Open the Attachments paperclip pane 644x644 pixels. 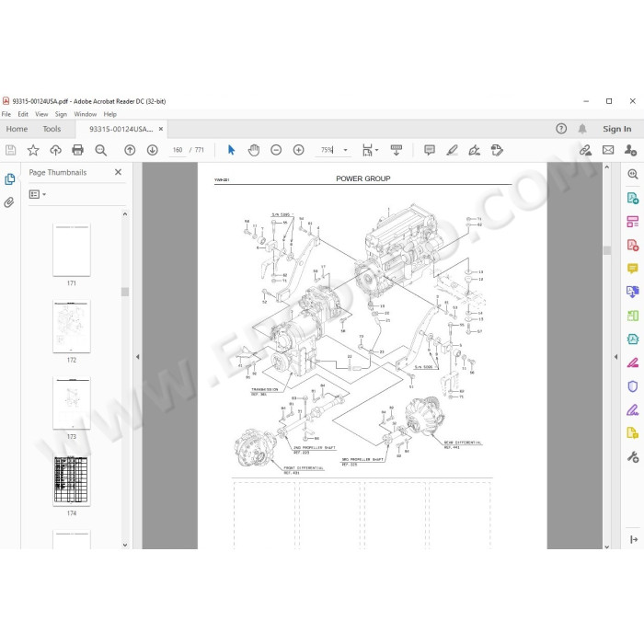point(9,202)
